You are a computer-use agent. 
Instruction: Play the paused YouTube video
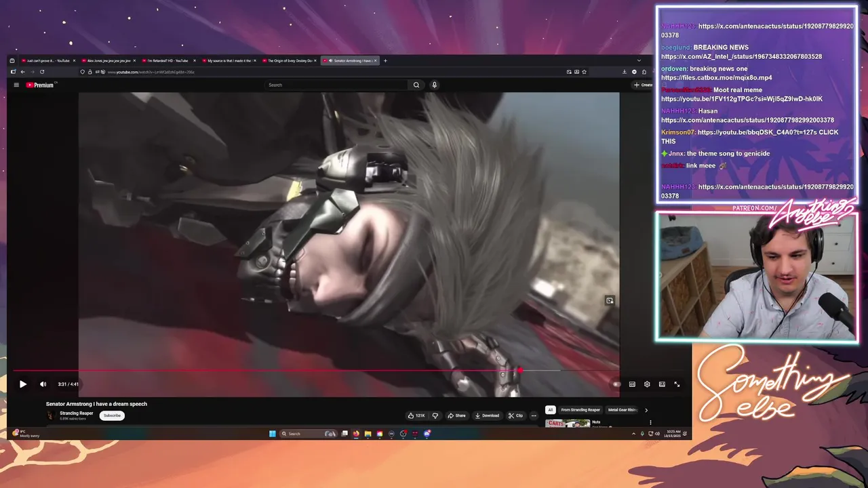coord(22,384)
